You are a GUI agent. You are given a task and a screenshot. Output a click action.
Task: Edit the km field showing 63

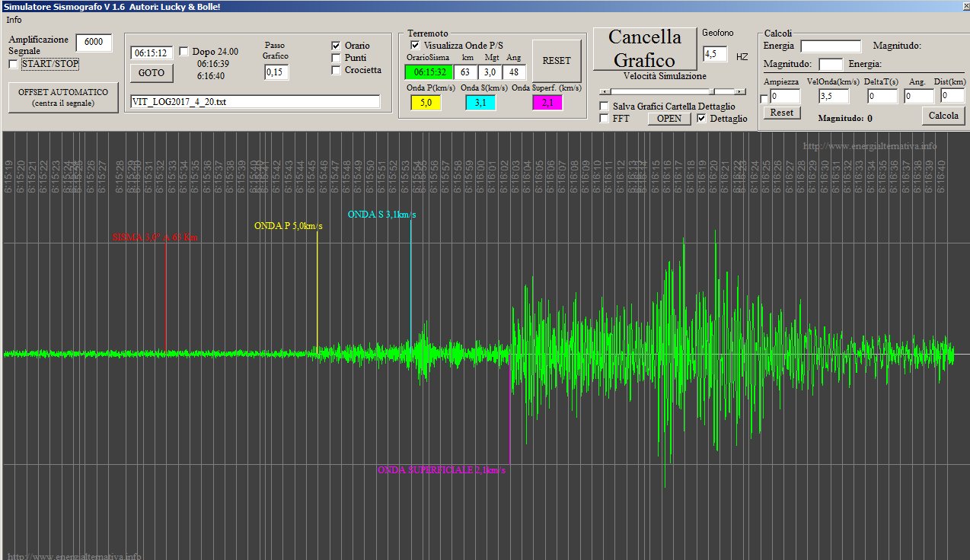[466, 72]
